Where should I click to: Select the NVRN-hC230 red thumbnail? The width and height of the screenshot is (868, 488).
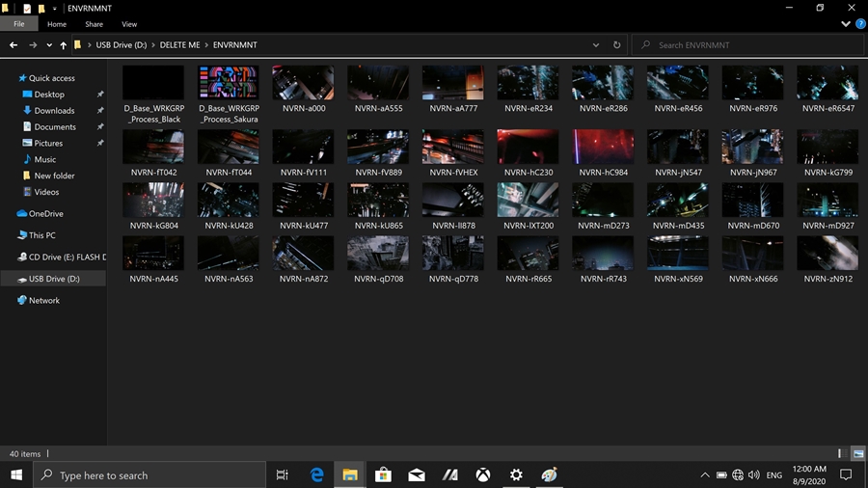[x=528, y=148]
